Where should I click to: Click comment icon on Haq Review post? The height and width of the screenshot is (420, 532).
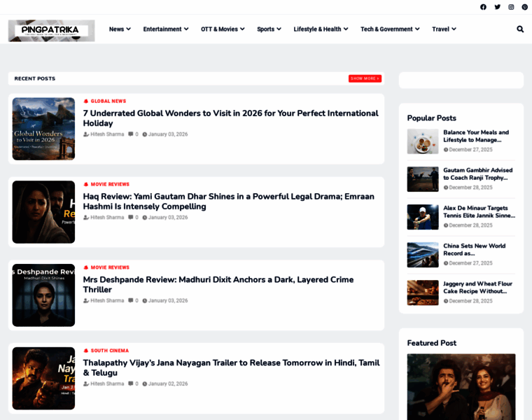(131, 218)
